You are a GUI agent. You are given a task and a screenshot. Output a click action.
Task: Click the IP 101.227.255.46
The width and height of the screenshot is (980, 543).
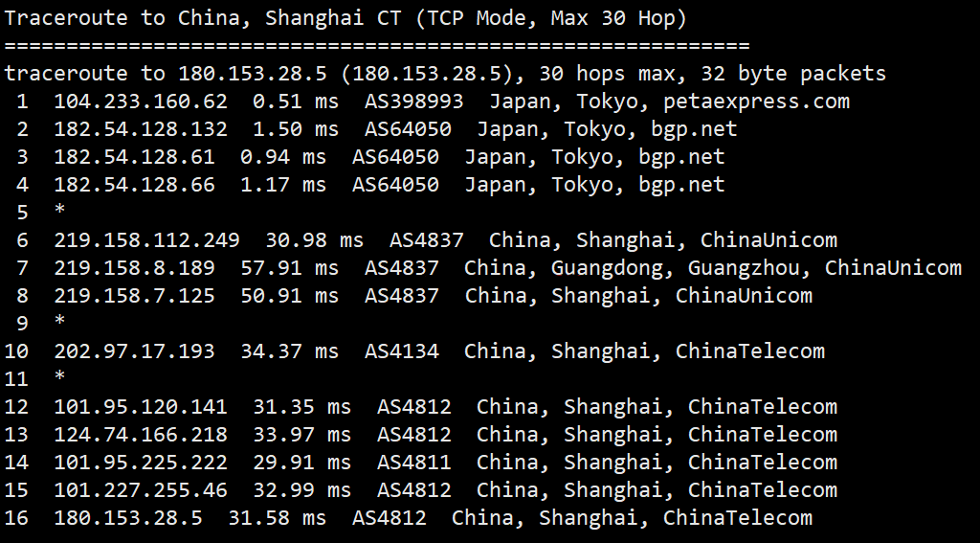(x=141, y=489)
